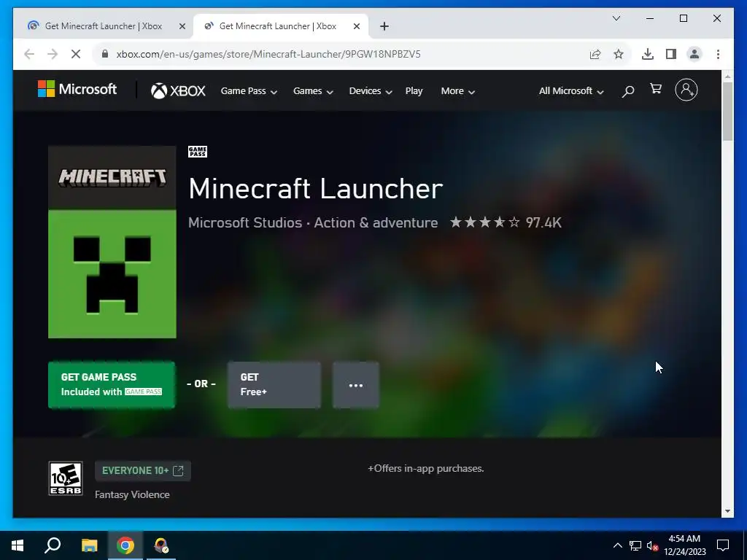The image size is (747, 560).
Task: Click the address bar URL
Action: (x=268, y=54)
